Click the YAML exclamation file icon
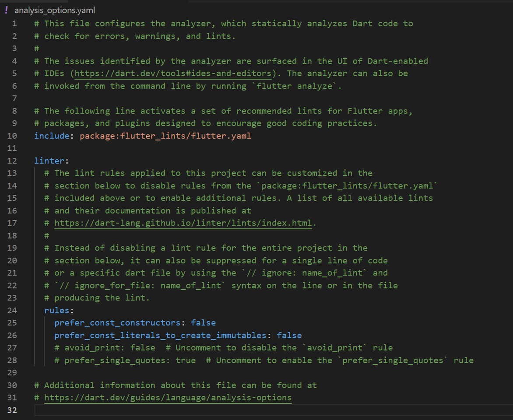Image resolution: width=513 pixels, height=420 pixels. point(6,10)
